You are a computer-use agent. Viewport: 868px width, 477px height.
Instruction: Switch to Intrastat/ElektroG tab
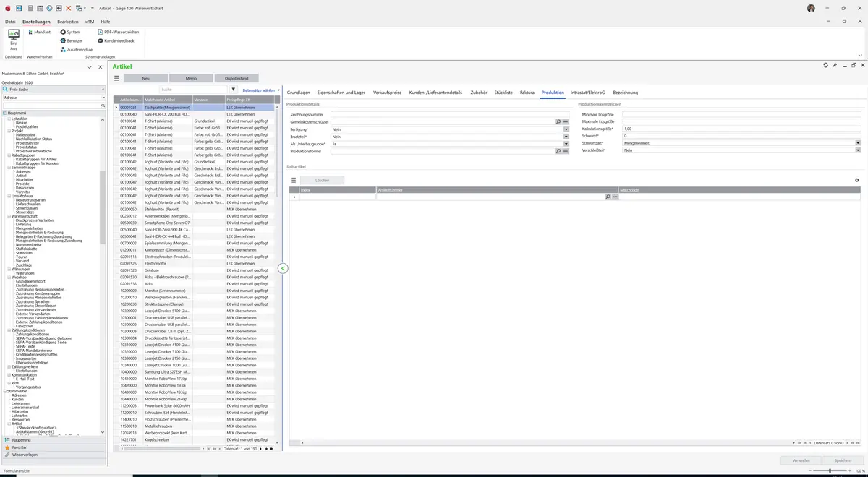click(587, 93)
